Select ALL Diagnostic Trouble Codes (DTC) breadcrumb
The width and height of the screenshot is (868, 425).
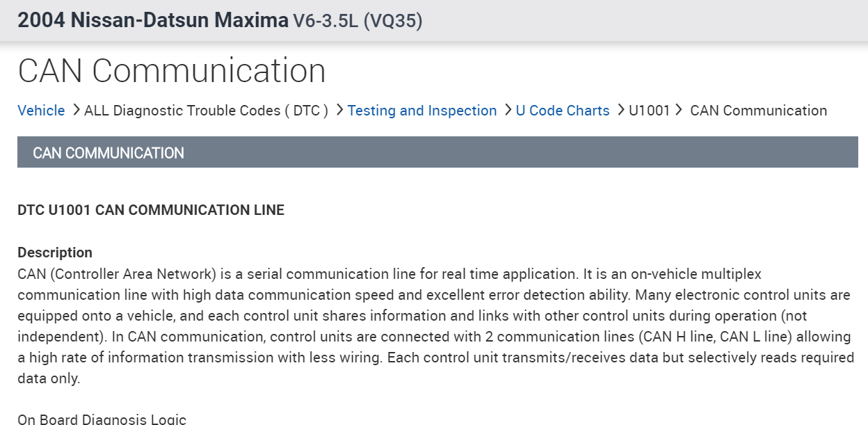click(x=206, y=111)
